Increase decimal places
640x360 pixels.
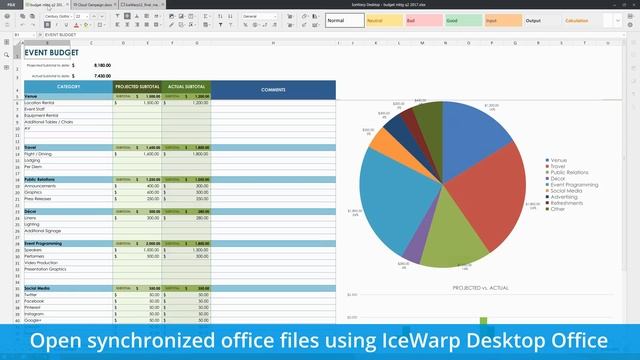click(x=275, y=25)
